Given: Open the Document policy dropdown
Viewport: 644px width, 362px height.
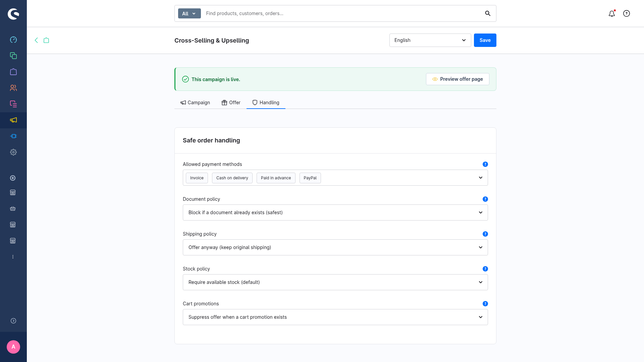Looking at the screenshot, I should click(x=335, y=213).
